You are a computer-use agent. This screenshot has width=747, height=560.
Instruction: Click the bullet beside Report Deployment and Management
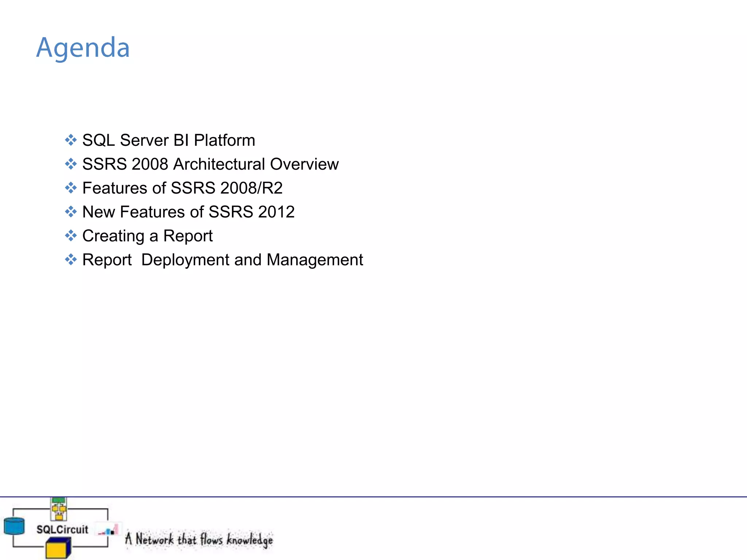(x=71, y=260)
